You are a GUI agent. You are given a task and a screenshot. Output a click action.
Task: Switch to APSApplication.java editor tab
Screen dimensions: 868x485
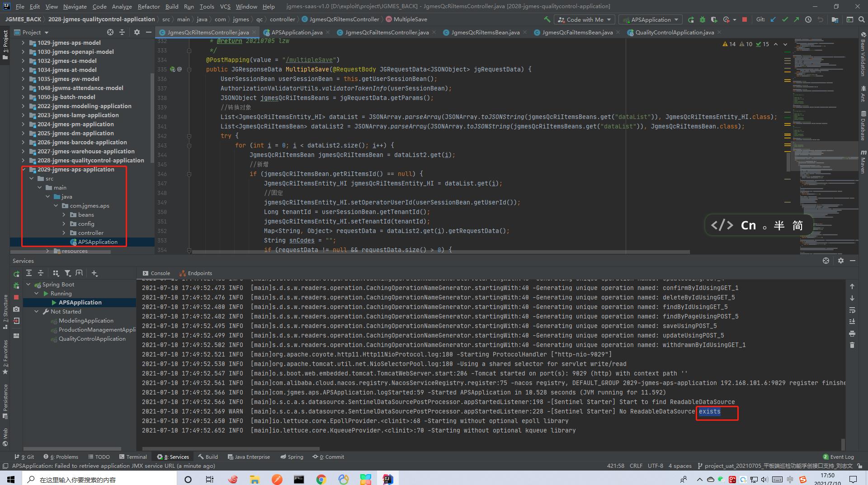[x=297, y=32]
